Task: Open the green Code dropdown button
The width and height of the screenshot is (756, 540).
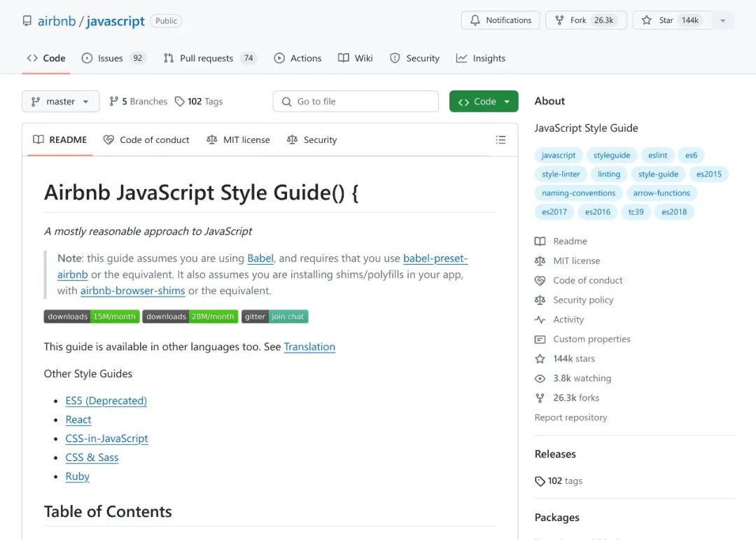Action: point(484,102)
